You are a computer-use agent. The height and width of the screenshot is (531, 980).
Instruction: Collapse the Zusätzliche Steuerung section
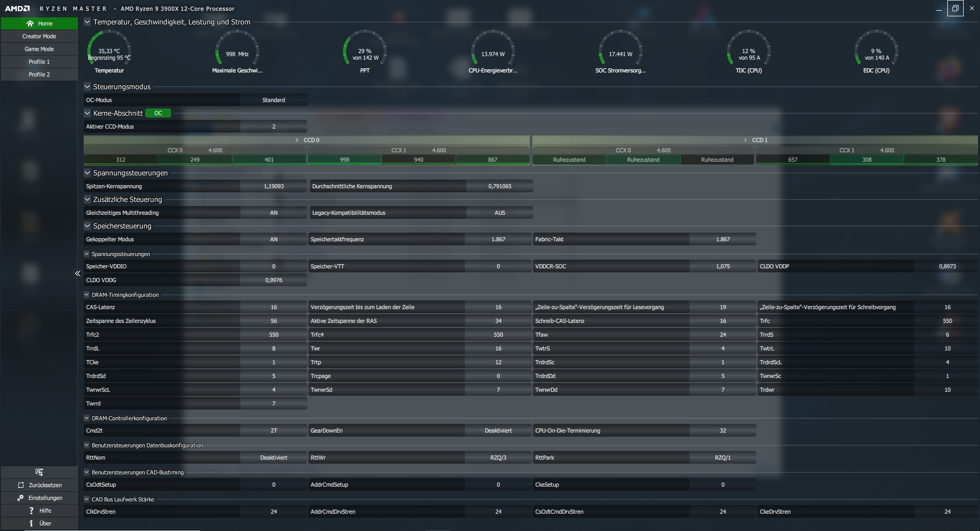click(87, 199)
